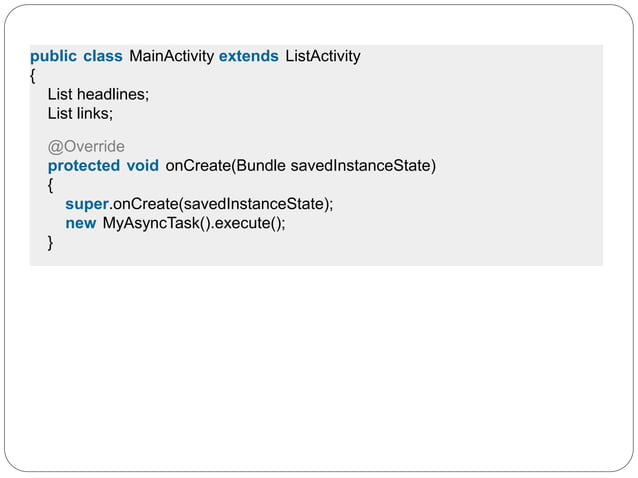Click the 'protected' keyword

coord(83,165)
